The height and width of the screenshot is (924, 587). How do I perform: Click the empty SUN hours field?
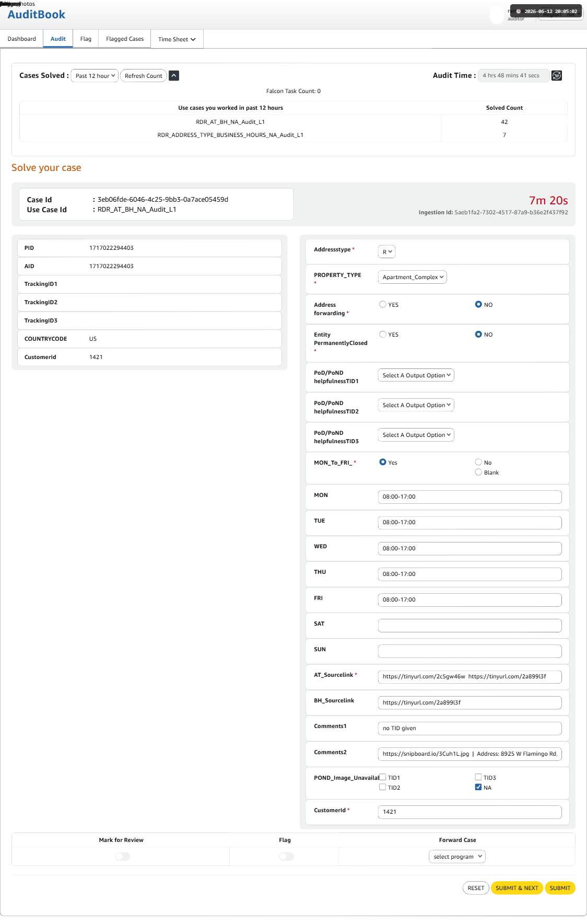coord(470,651)
